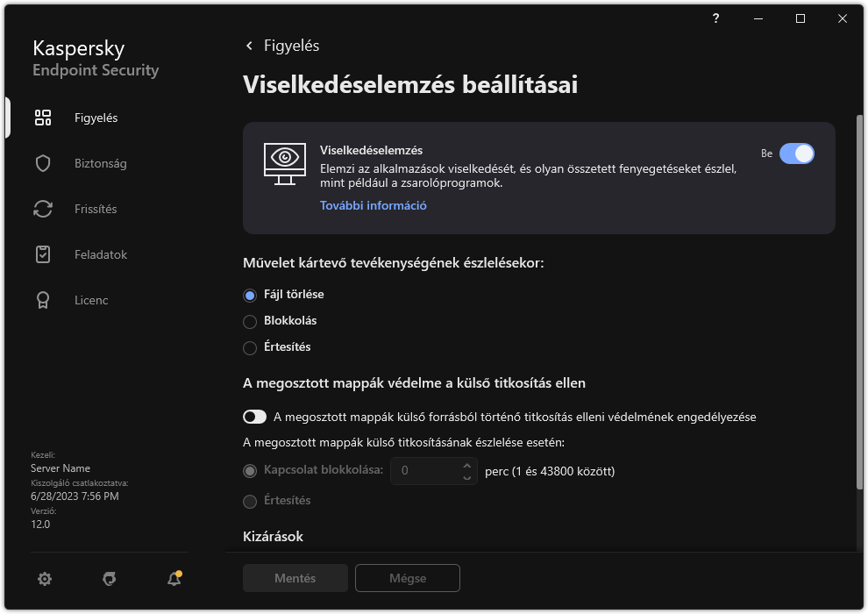868x614 pixels.
Task: Select Értesítés under malicious activity action
Action: click(x=249, y=347)
